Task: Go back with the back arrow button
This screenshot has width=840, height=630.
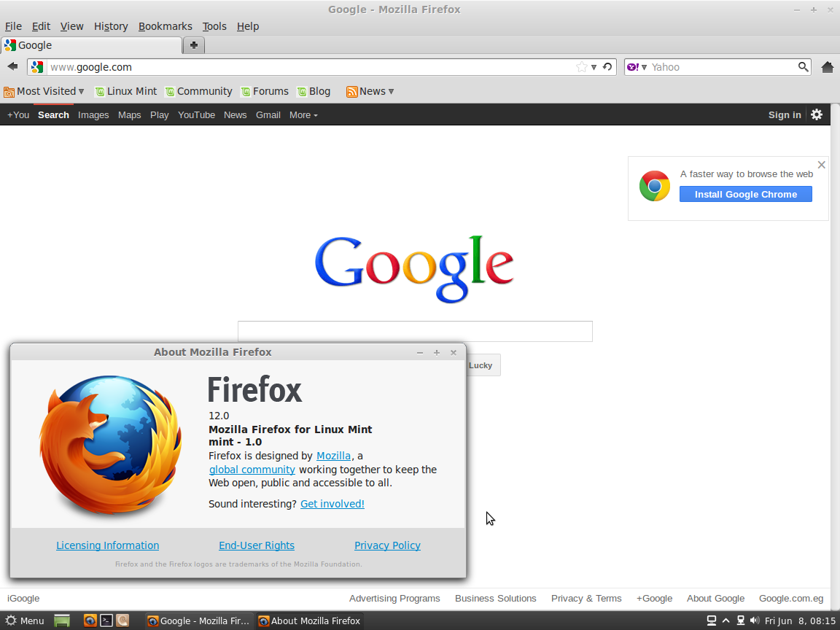Action: pyautogui.click(x=12, y=66)
